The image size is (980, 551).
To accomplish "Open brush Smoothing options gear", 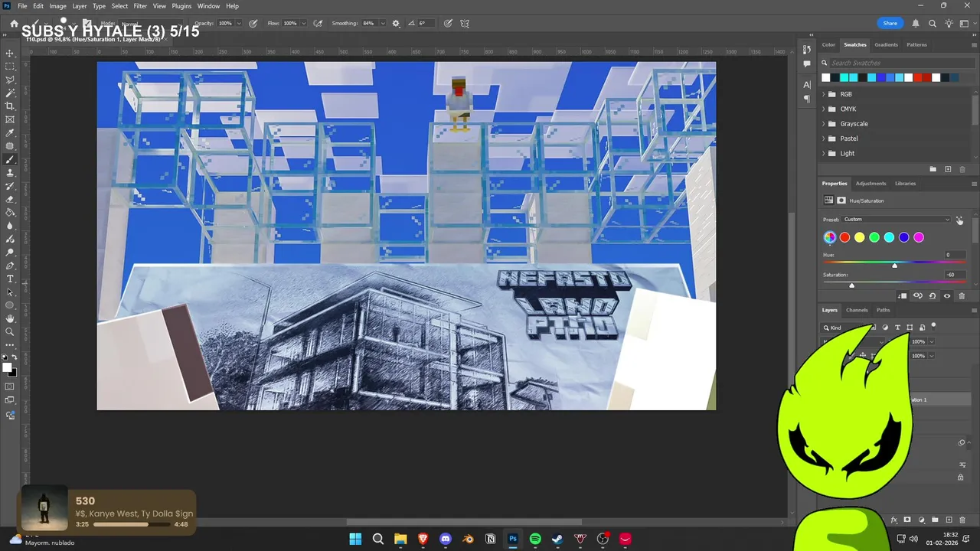I will (396, 24).
